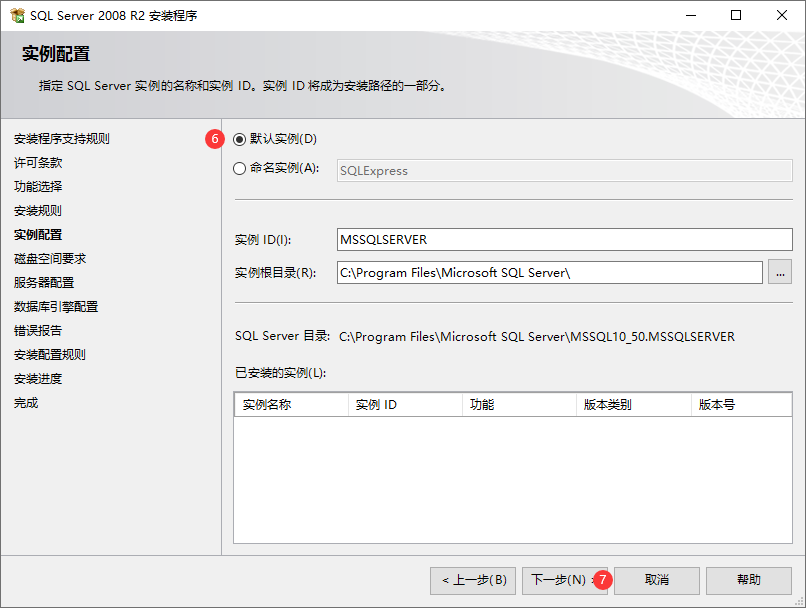Click the 版本号 column header

(x=741, y=405)
